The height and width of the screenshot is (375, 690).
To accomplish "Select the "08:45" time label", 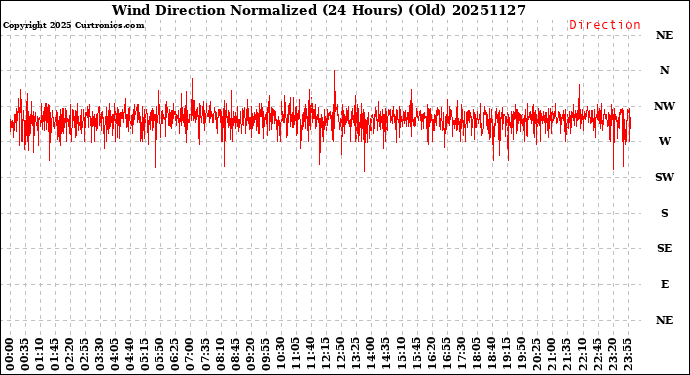I will coord(235,355).
